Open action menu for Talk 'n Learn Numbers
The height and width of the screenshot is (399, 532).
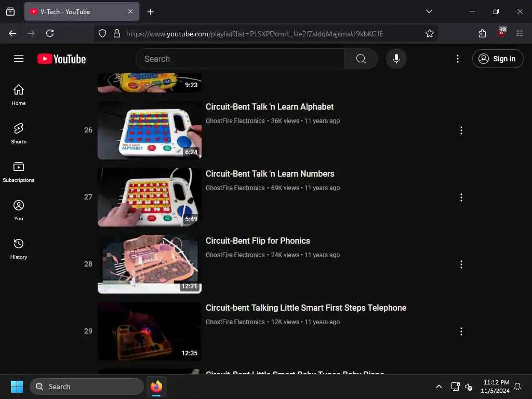click(461, 197)
